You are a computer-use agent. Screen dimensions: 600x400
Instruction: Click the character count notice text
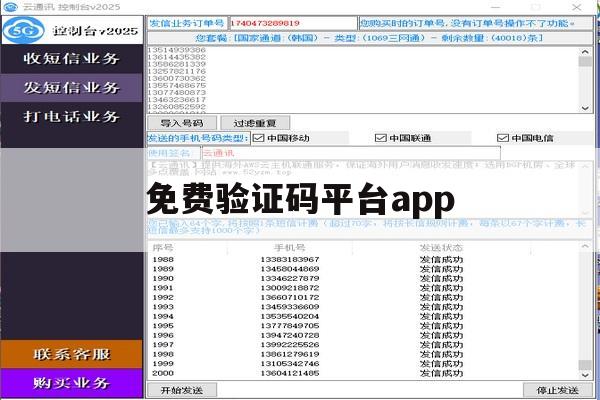(367, 227)
